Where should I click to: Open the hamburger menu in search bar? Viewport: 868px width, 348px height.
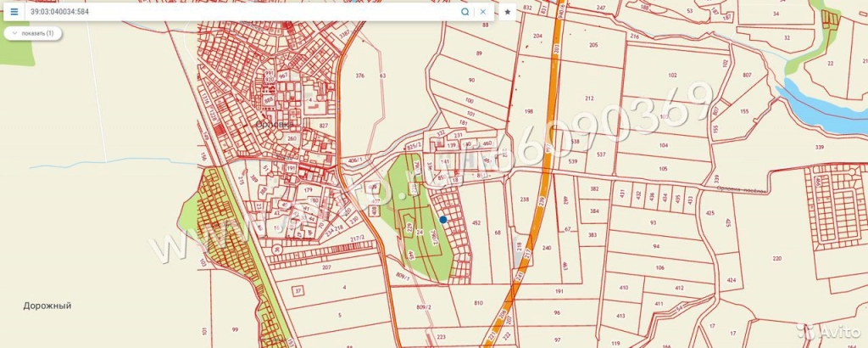coord(14,13)
